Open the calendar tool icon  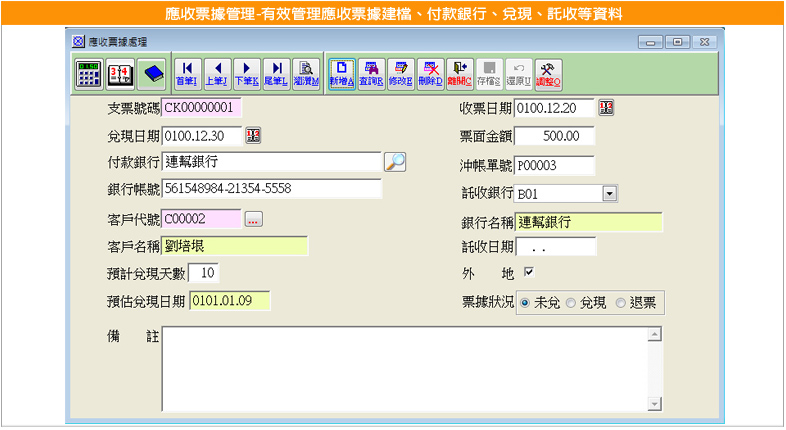(x=120, y=73)
